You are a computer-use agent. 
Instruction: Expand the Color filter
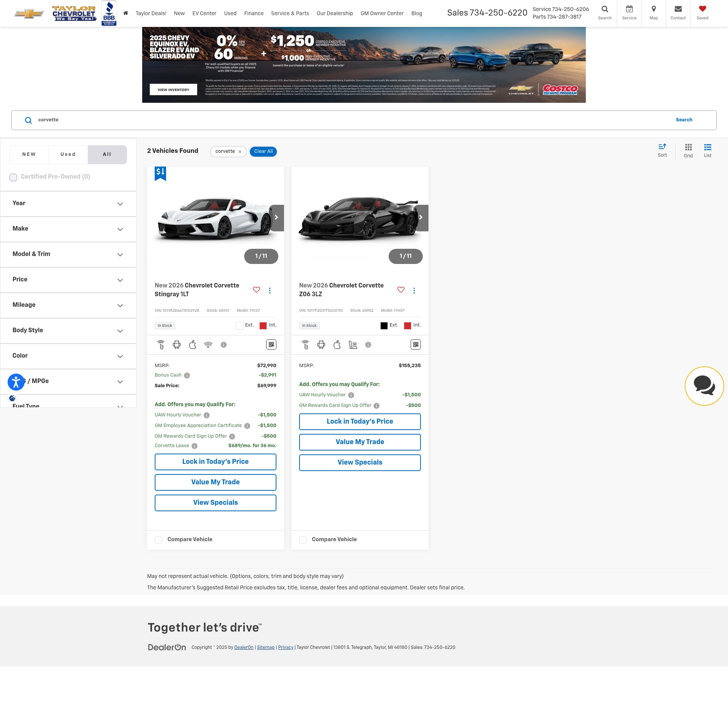pyautogui.click(x=68, y=356)
